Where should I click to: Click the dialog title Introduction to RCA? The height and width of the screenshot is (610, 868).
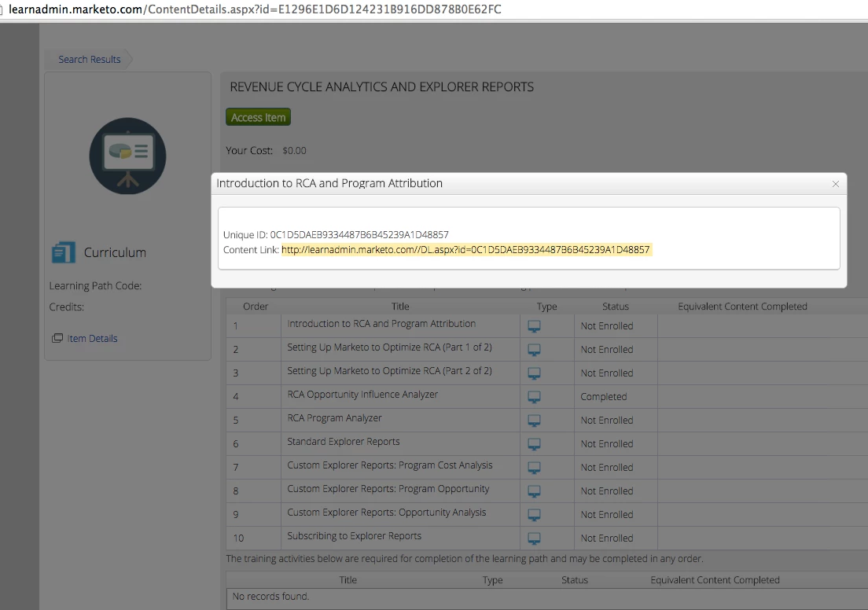329,183
